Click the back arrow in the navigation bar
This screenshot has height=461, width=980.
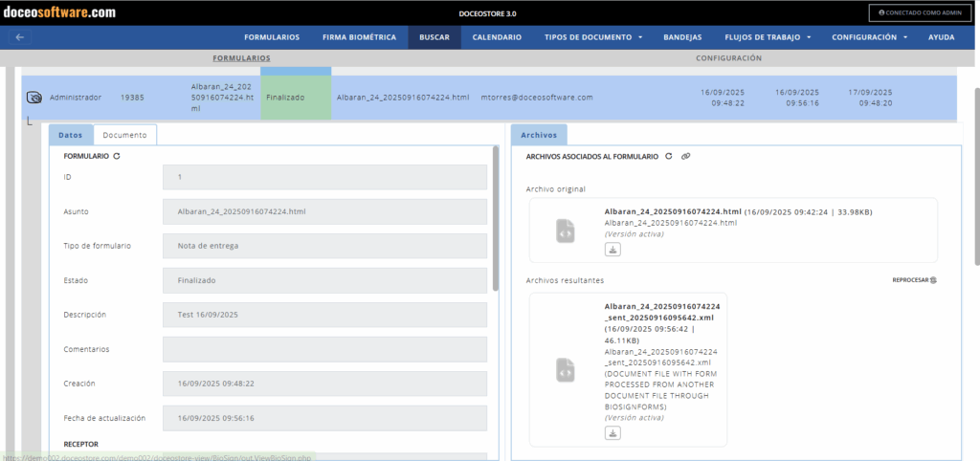[x=20, y=37]
